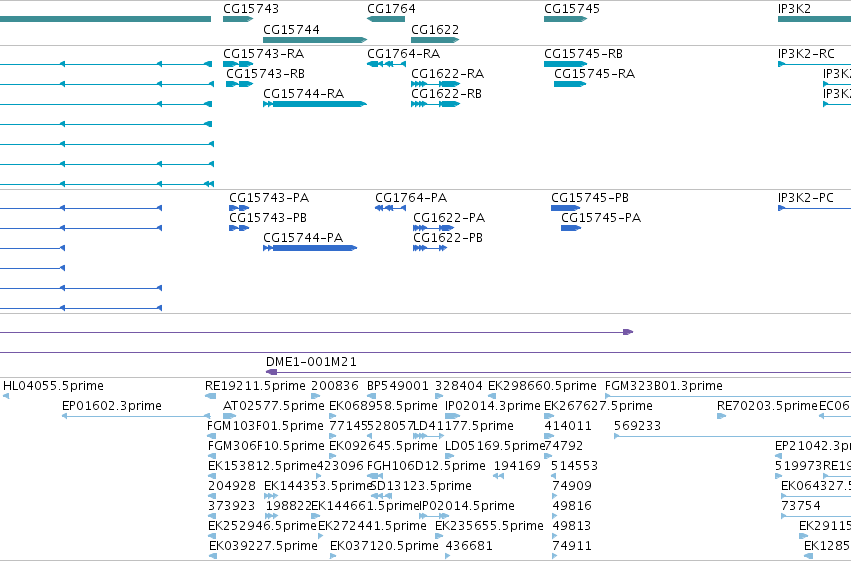Image resolution: width=851 pixels, height=561 pixels.
Task: Click the 373923 feature label
Action: pyautogui.click(x=232, y=506)
